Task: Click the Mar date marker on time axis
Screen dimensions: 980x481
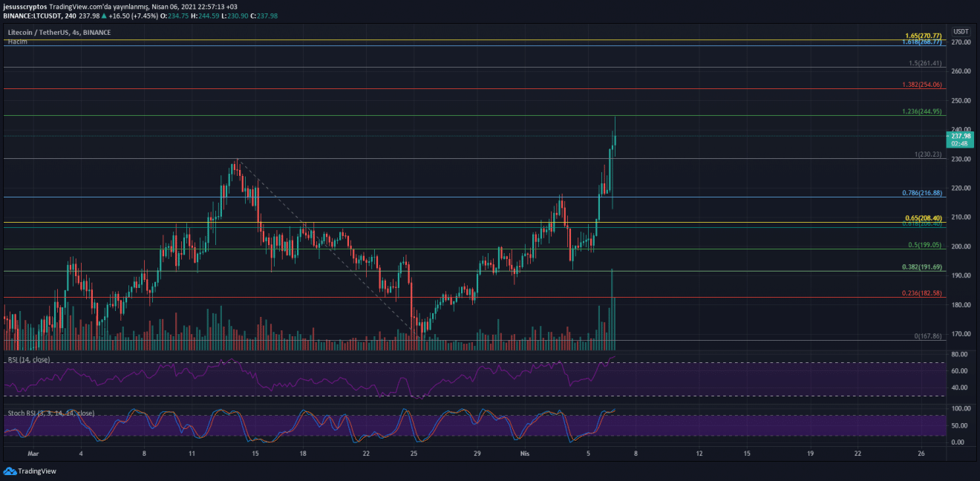Action: [x=33, y=452]
